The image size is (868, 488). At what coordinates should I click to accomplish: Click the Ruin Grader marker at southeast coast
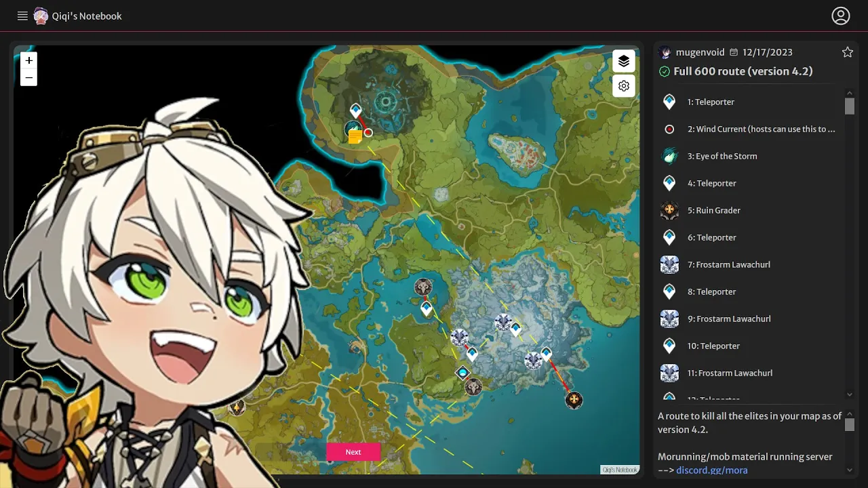point(574,400)
